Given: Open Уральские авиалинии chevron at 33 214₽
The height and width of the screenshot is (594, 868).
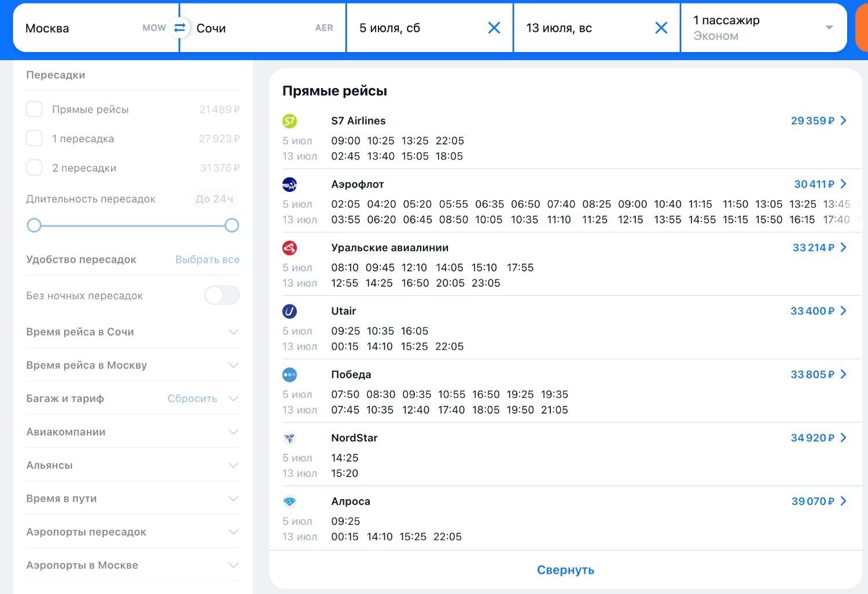Looking at the screenshot, I should (x=843, y=248).
